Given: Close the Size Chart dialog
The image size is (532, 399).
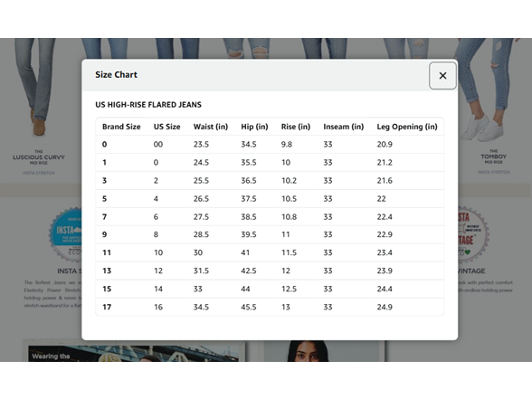Looking at the screenshot, I should pyautogui.click(x=442, y=76).
